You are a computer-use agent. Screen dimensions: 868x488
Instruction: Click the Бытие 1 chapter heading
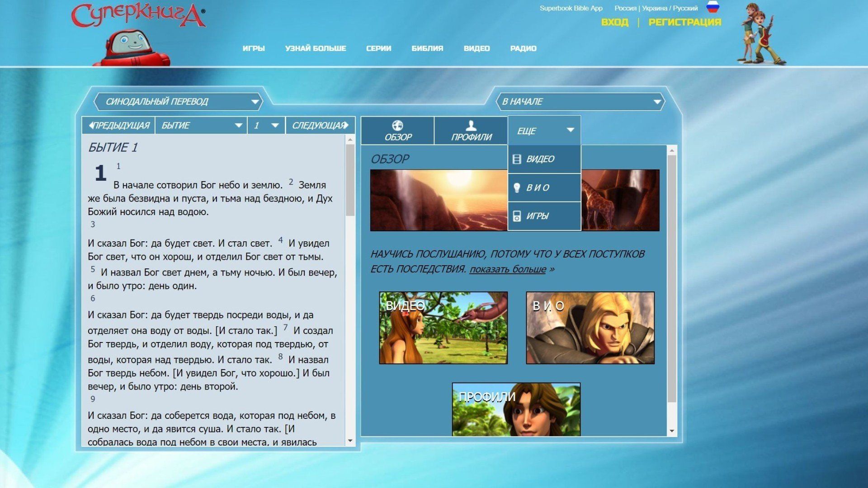click(113, 147)
